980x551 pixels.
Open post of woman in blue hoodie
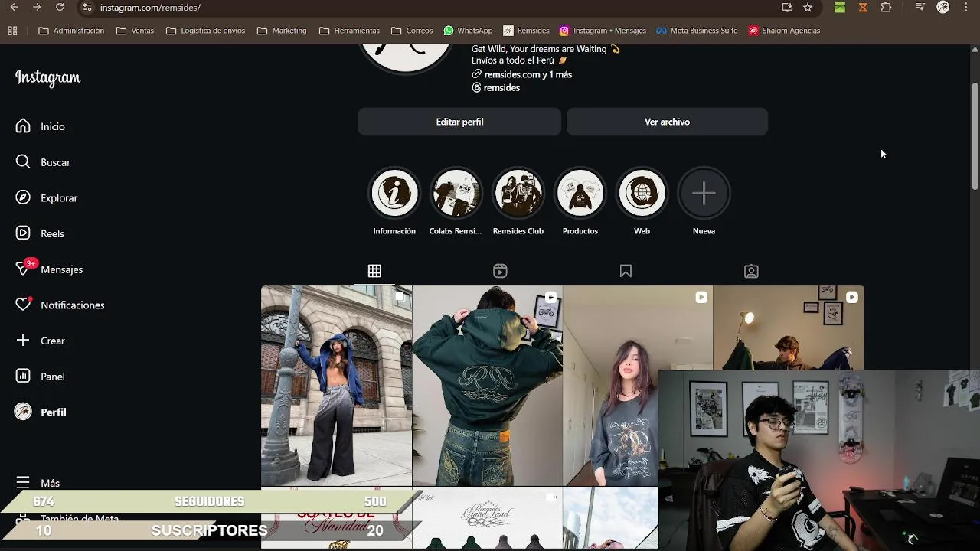pos(336,386)
